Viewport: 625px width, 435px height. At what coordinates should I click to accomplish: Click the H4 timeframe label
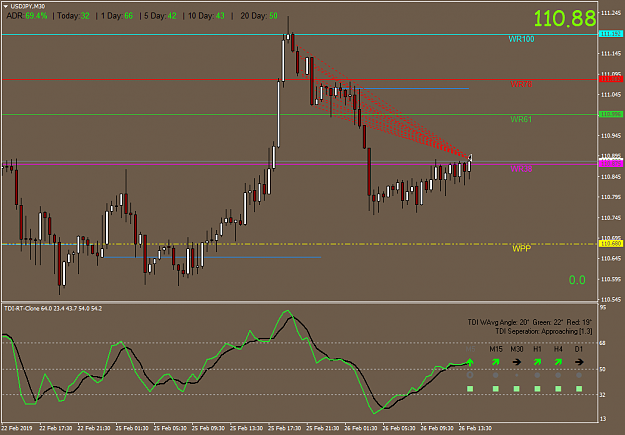coord(558,349)
